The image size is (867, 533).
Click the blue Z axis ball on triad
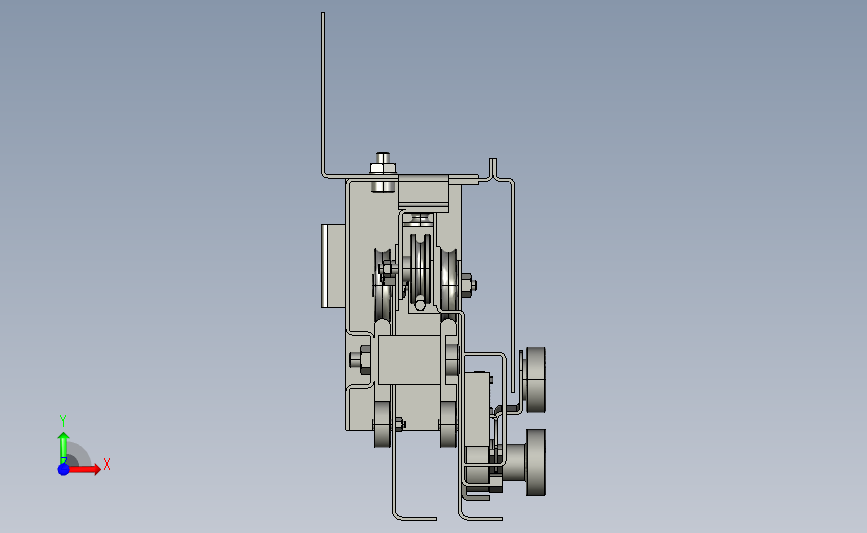64,469
